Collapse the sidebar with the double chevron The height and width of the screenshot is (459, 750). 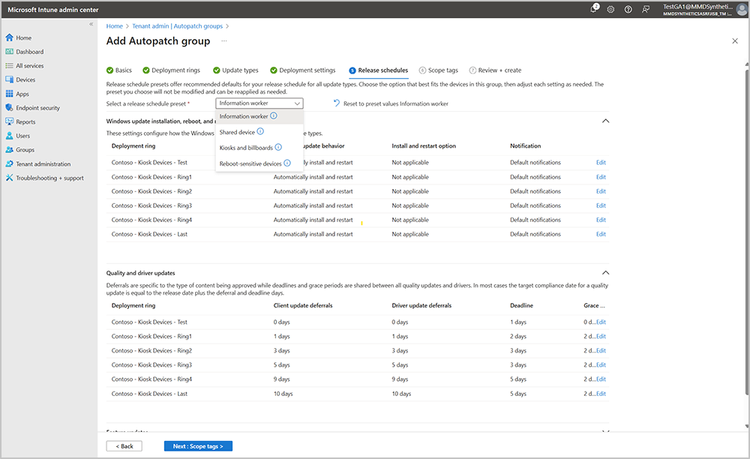(x=91, y=24)
